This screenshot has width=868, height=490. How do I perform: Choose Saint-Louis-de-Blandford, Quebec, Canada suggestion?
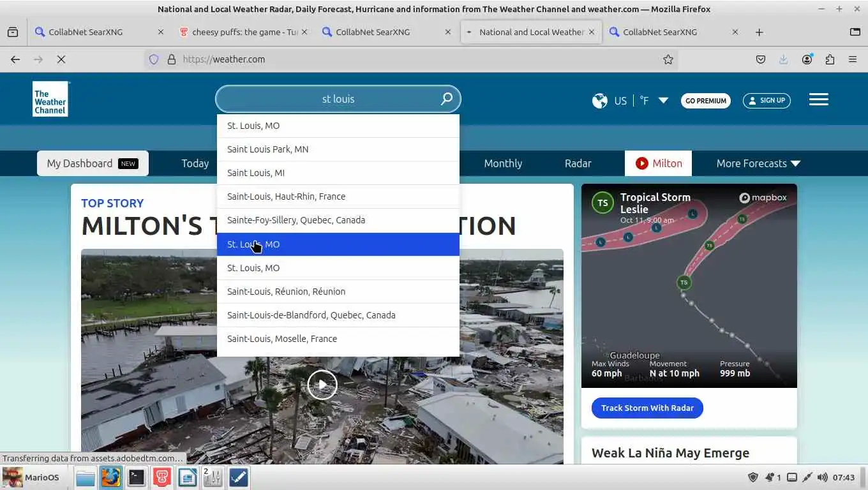coord(338,315)
